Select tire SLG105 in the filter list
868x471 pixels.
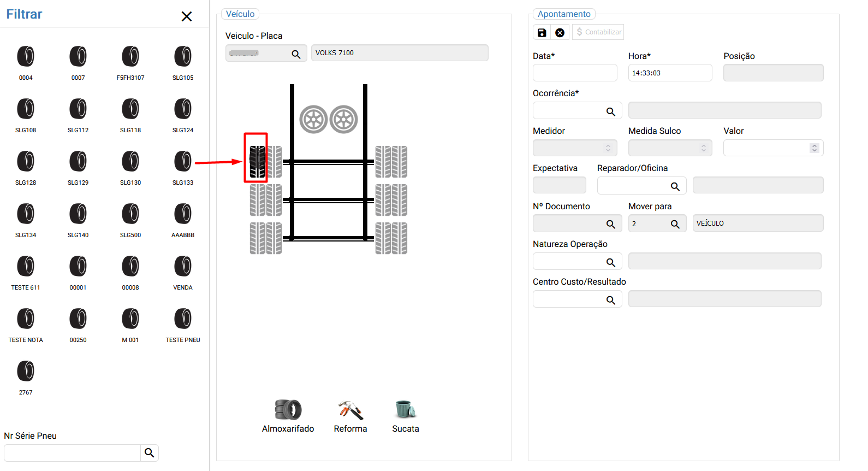[x=183, y=57]
